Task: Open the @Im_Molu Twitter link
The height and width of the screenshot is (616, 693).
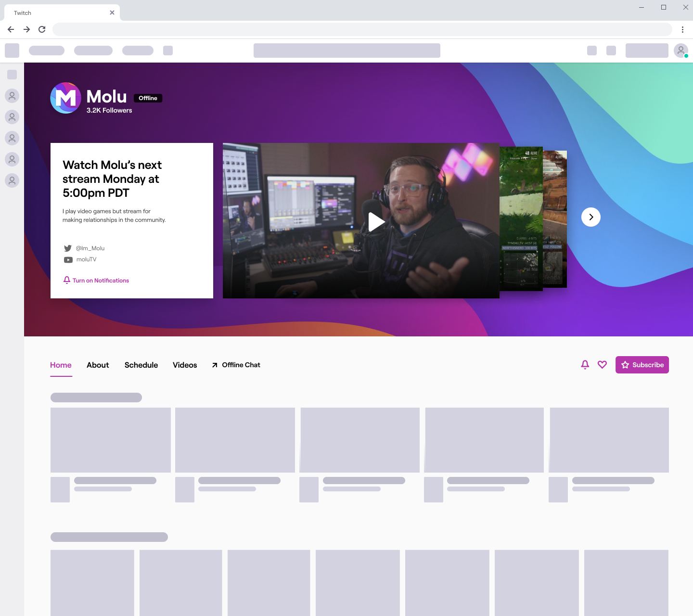Action: 90,248
